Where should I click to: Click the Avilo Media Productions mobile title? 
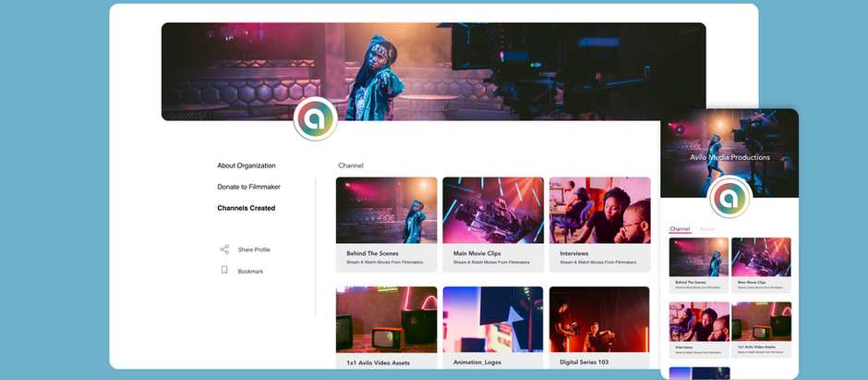click(729, 157)
